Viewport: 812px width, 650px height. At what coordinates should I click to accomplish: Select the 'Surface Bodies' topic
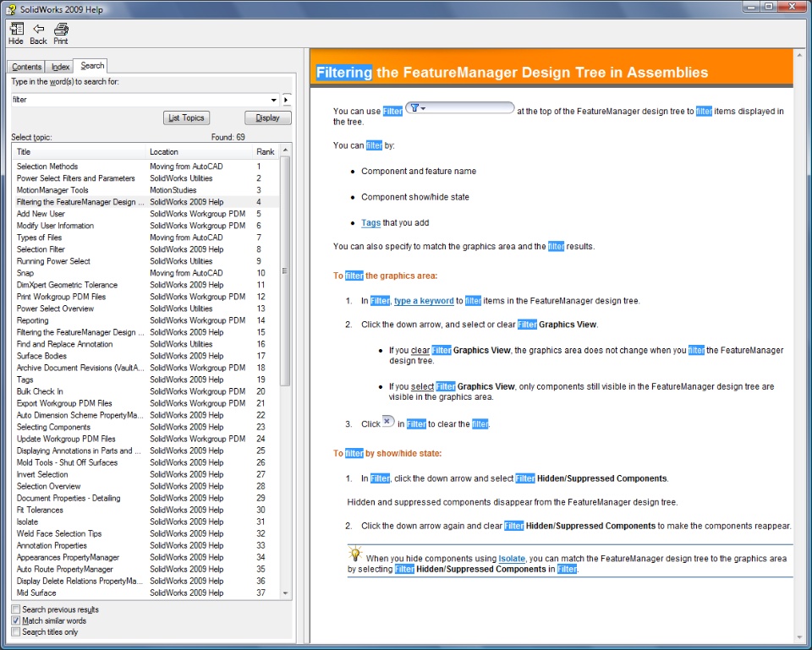point(145,356)
